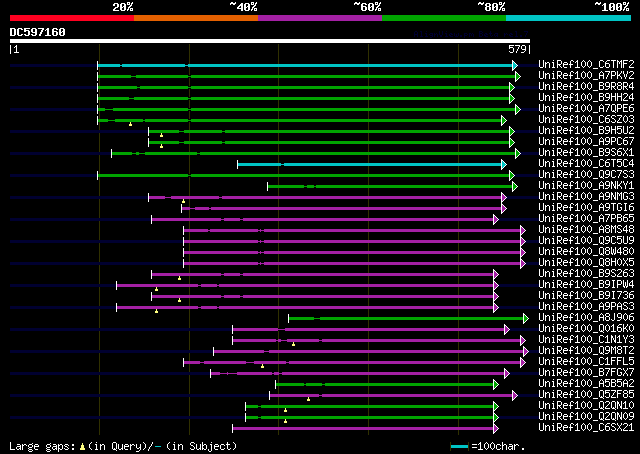Select the UniRef100_Q8H0X5 label
Screen dimensions: 640x454
tap(586, 263)
